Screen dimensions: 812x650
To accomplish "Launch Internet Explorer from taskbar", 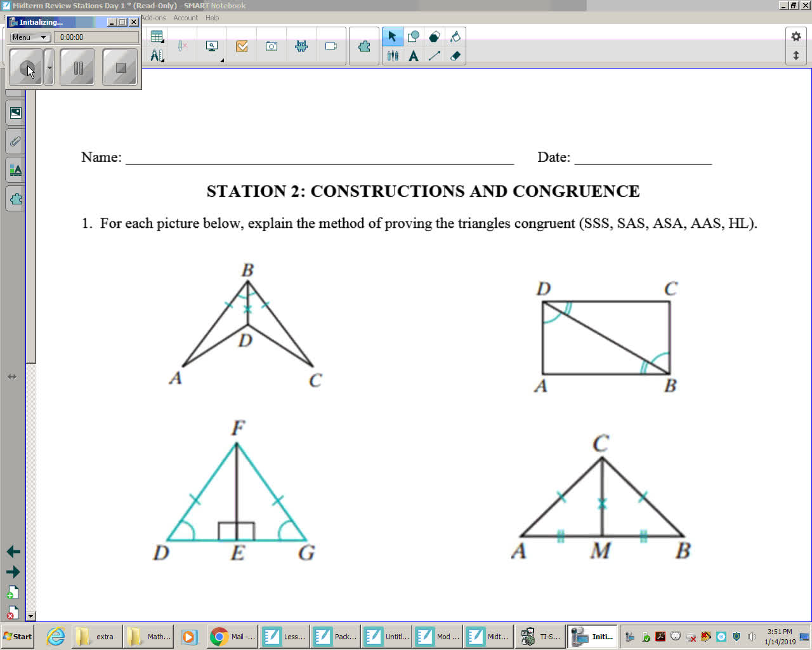I will 56,636.
